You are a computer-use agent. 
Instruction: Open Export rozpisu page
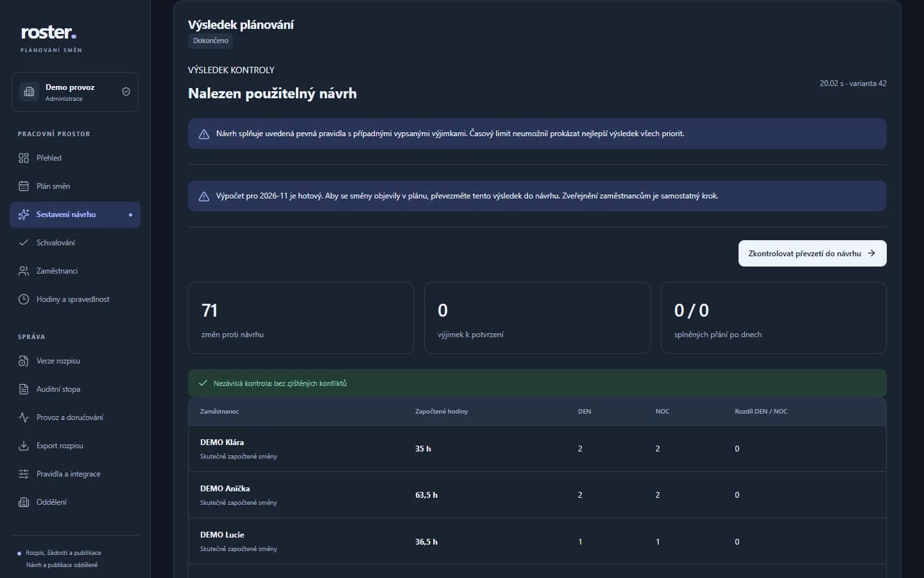pos(75,446)
